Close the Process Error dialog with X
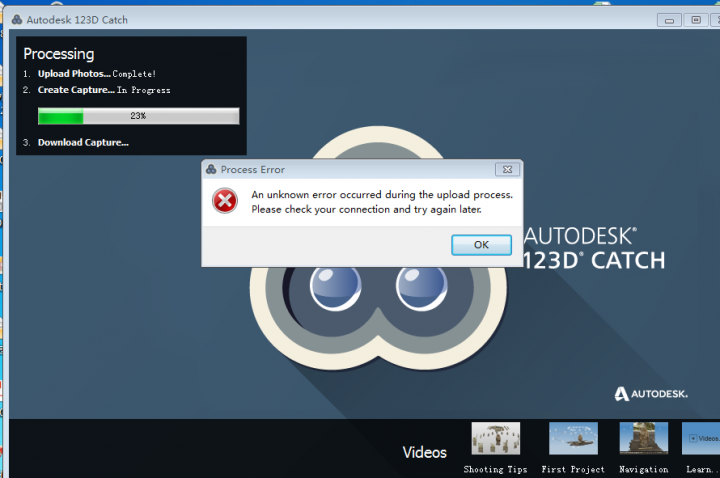Image resolution: width=720 pixels, height=478 pixels. (507, 170)
